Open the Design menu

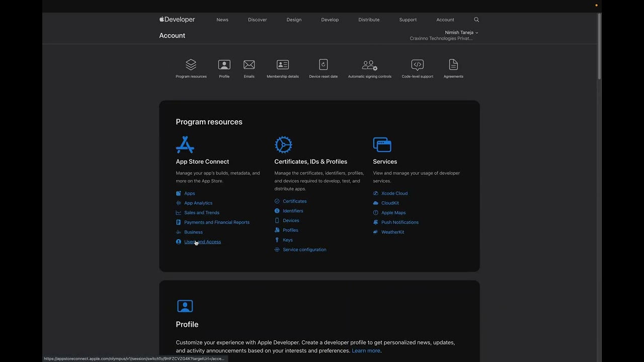pos(294,20)
